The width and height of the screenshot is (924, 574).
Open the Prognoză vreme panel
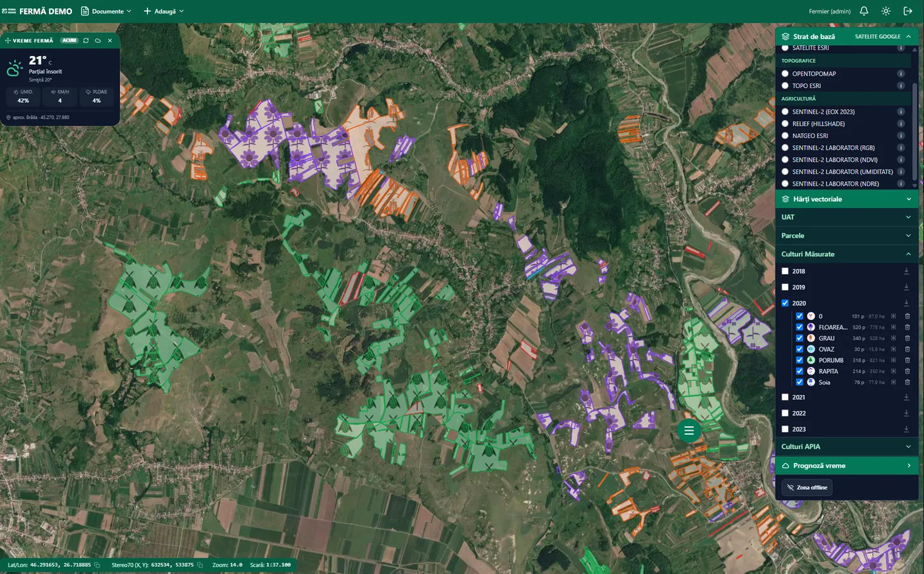click(x=846, y=465)
